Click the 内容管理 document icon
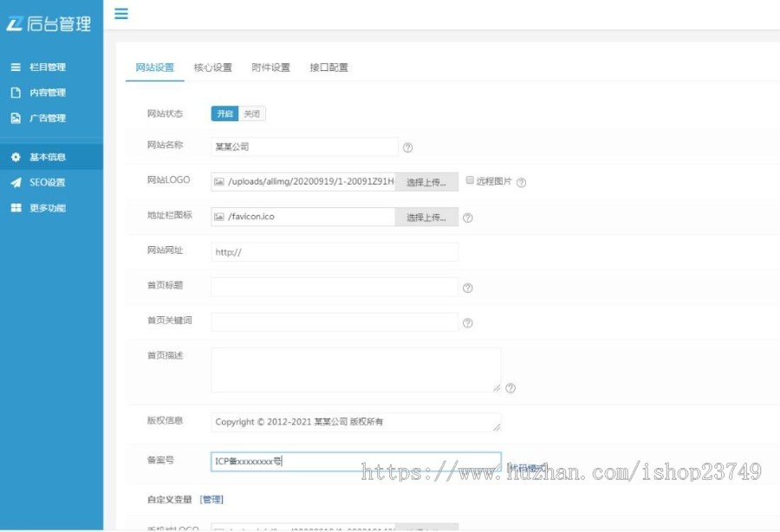This screenshot has width=780, height=532. coord(16,93)
